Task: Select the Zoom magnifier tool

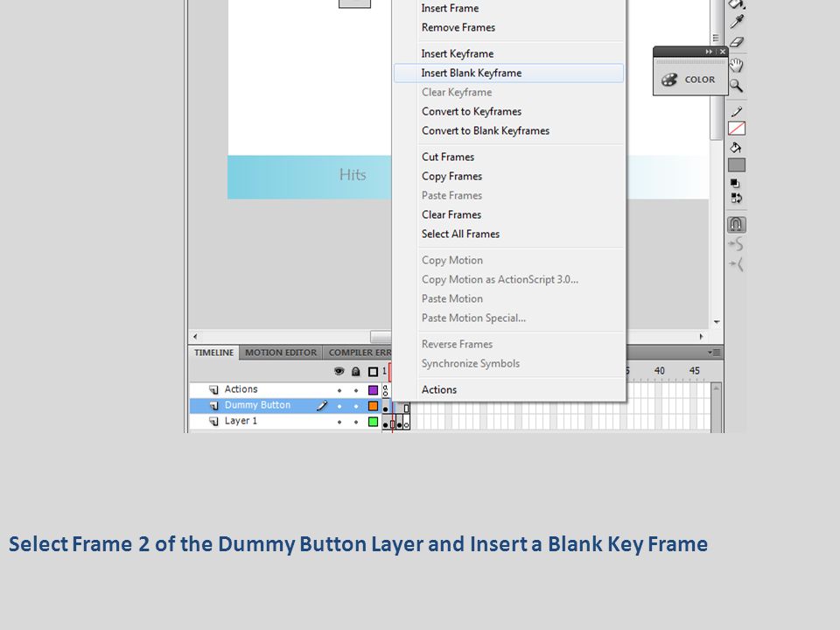Action: click(x=737, y=86)
